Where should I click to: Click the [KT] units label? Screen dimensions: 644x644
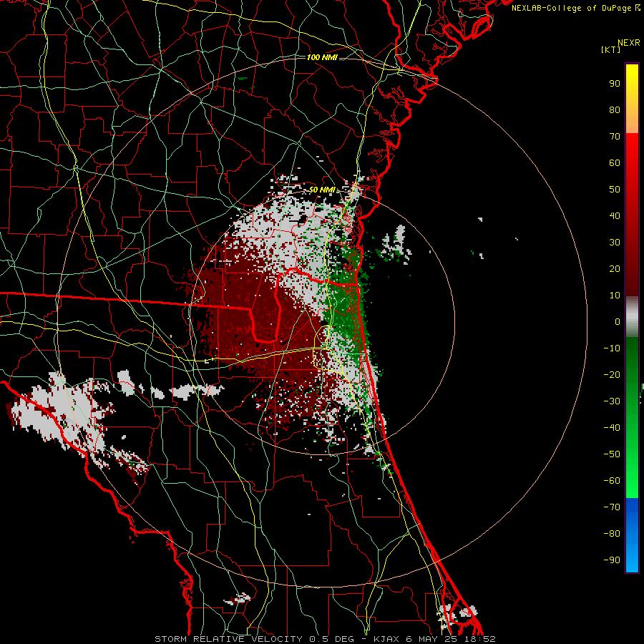click(x=611, y=49)
